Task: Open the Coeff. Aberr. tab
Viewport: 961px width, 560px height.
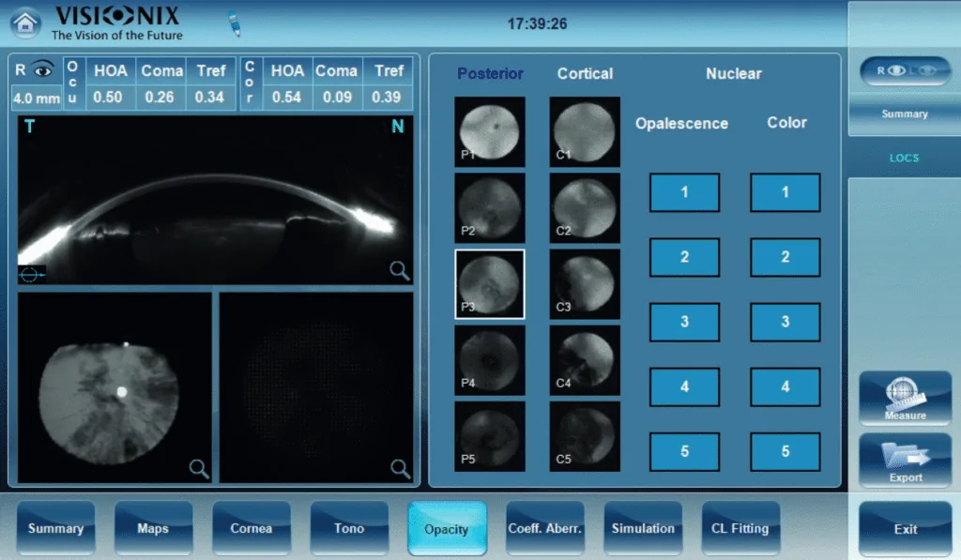Action: point(544,528)
